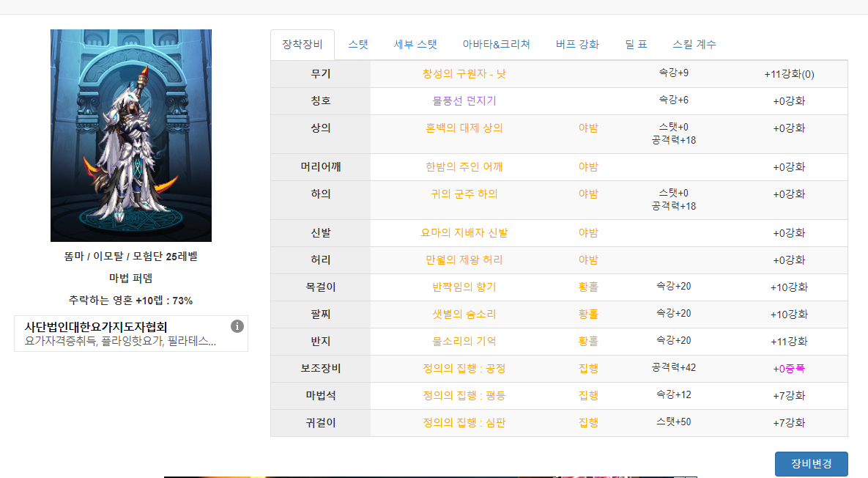Image resolution: width=868 pixels, height=478 pixels.
Task: Click title item 물풍선 던지기
Action: point(464,101)
